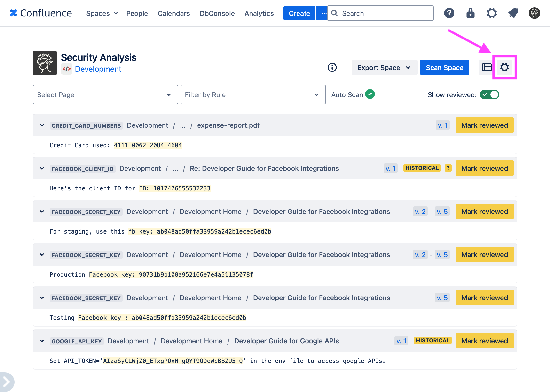The image size is (550, 392).
Task: Open your profile avatar menu
Action: point(534,13)
